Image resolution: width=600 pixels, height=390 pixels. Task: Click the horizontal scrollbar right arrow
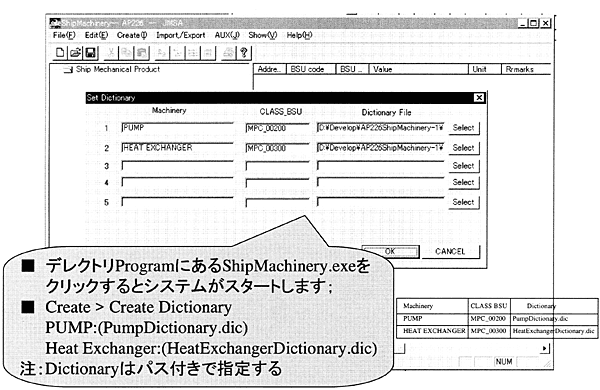point(545,348)
